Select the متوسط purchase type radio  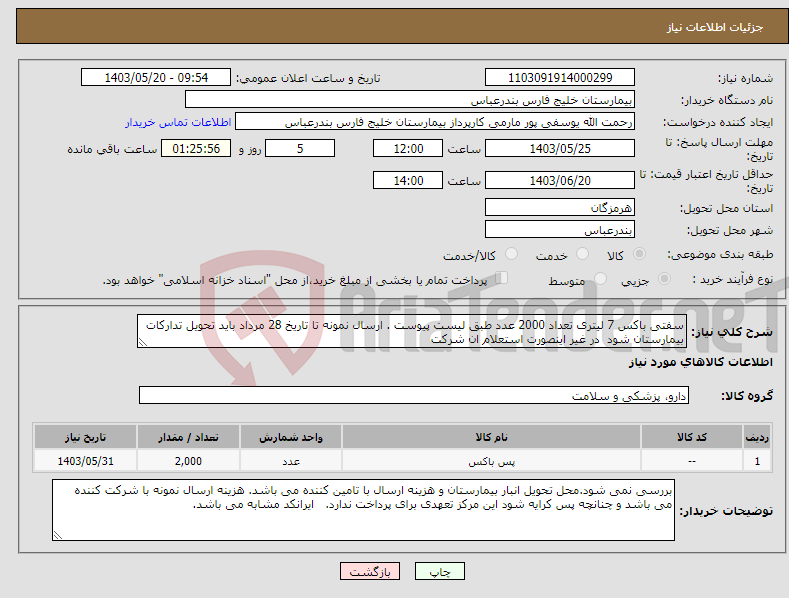click(x=600, y=278)
